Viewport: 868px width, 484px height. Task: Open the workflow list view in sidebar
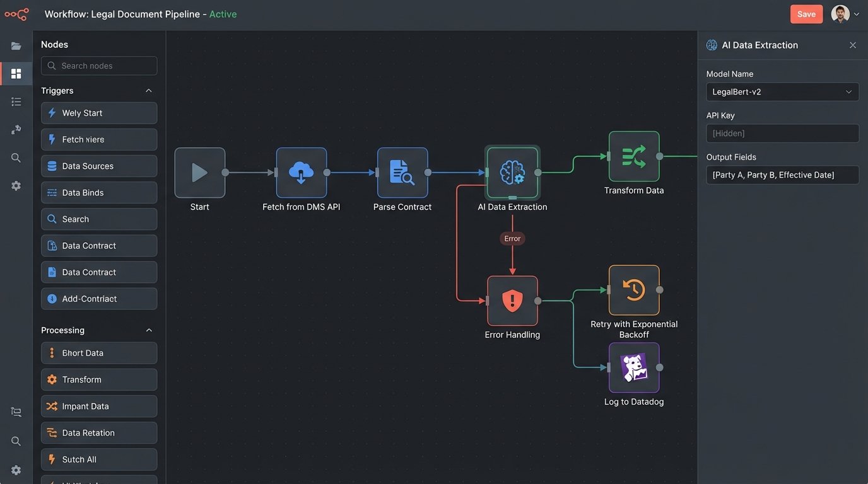point(16,101)
